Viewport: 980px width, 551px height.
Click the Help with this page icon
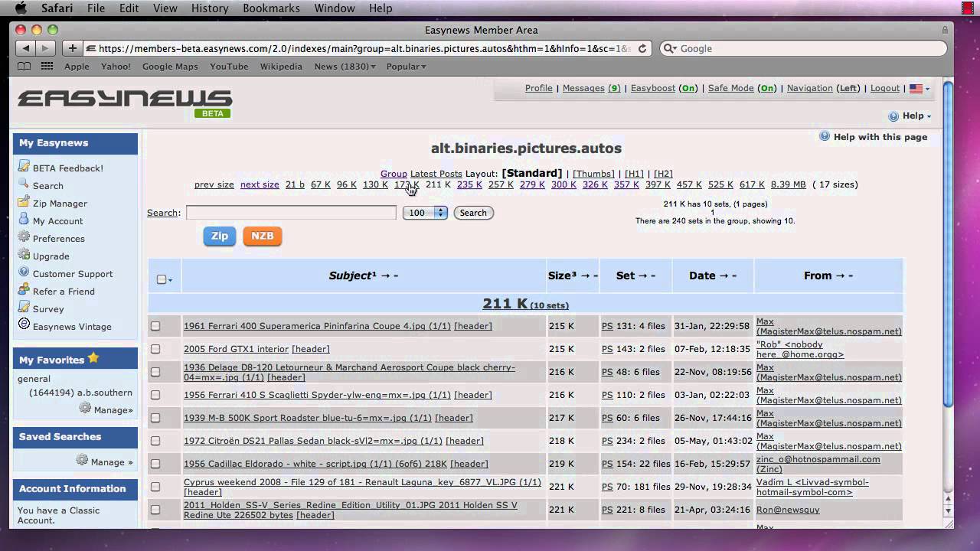(825, 136)
